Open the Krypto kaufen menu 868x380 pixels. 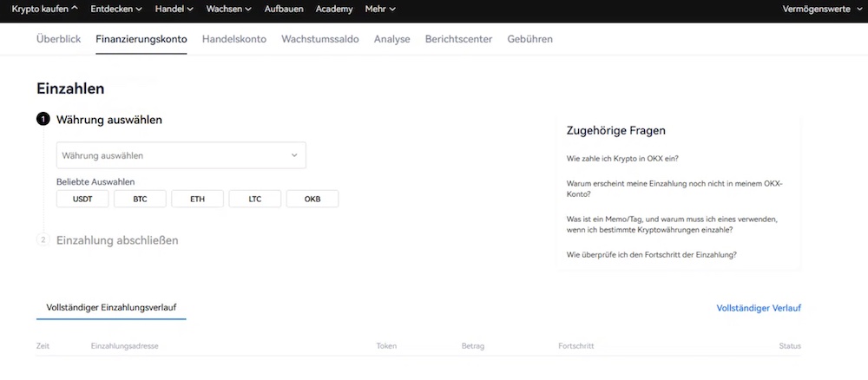tap(44, 9)
